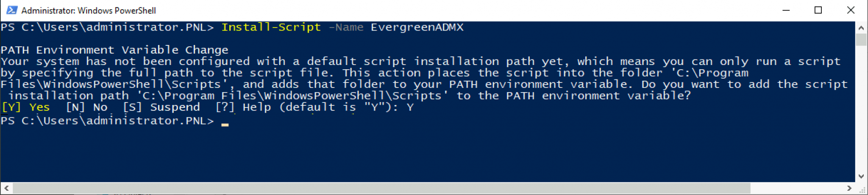Screen dimensions: 868x195
Task: Click the vertical scrollbar down arrow
Action: 861,176
